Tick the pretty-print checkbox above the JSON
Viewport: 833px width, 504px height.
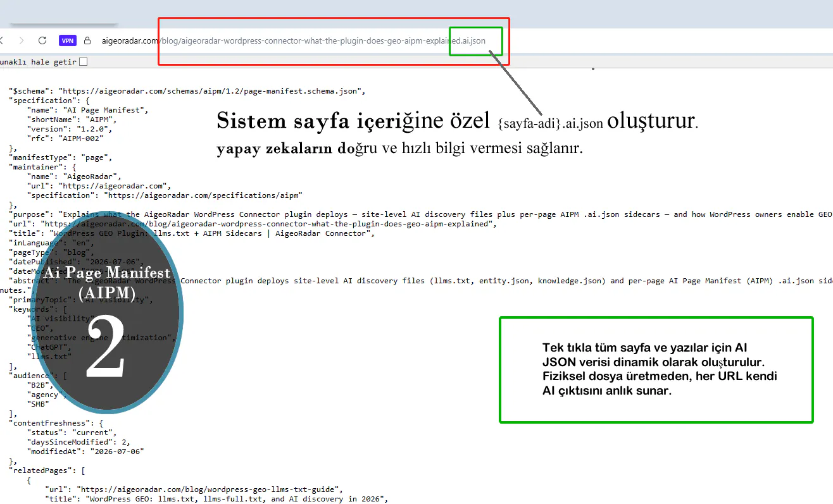(x=84, y=62)
